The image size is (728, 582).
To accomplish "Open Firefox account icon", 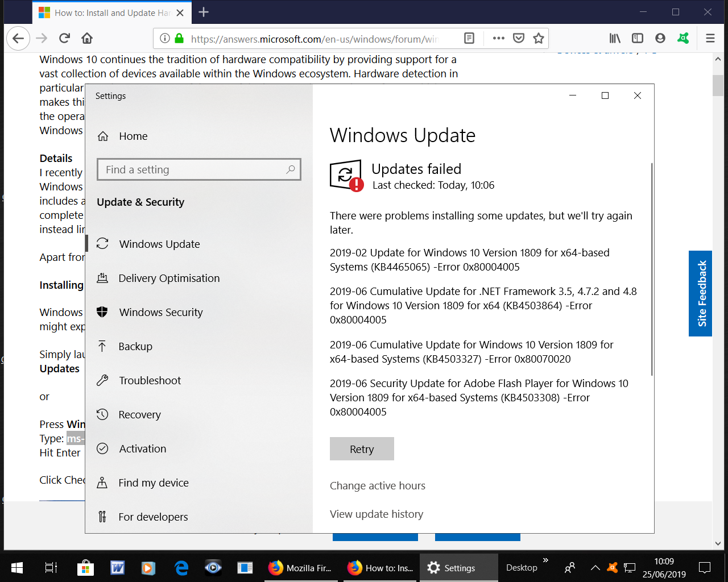I will 660,38.
